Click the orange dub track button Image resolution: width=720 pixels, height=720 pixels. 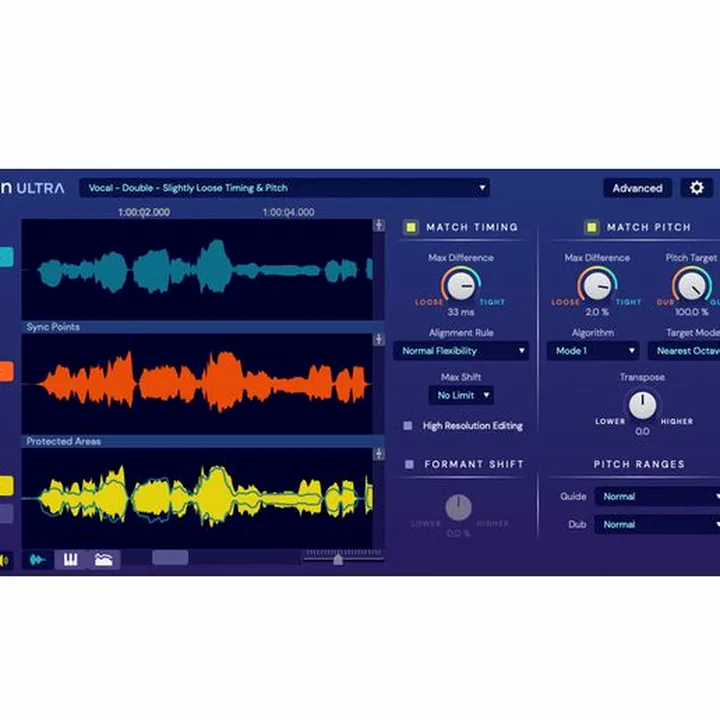coord(6,371)
